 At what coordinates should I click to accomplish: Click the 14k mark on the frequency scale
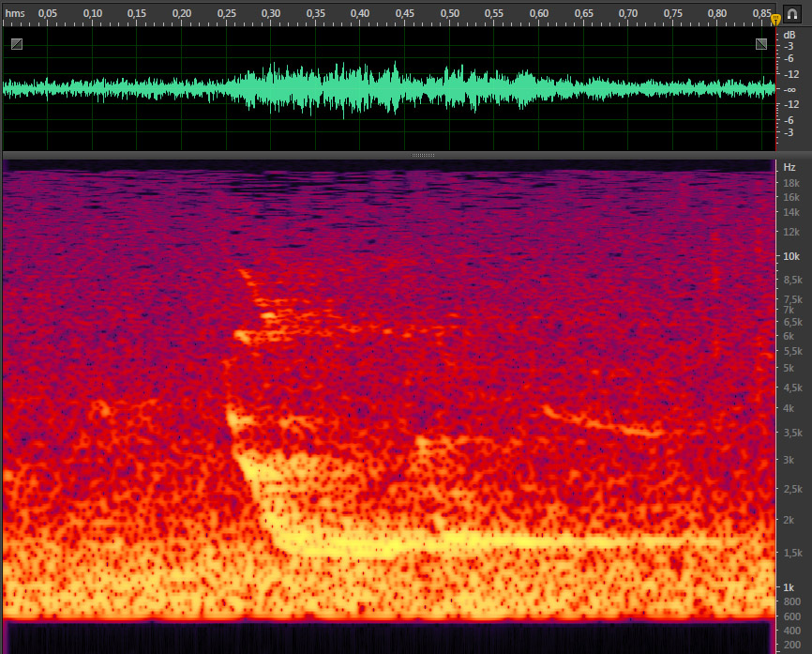pyautogui.click(x=791, y=212)
